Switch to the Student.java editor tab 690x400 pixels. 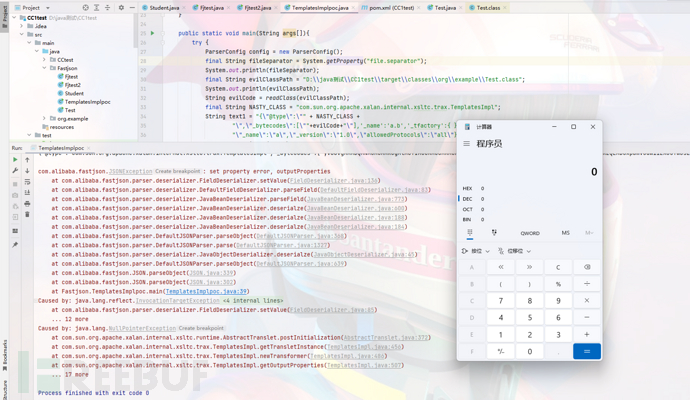click(163, 8)
